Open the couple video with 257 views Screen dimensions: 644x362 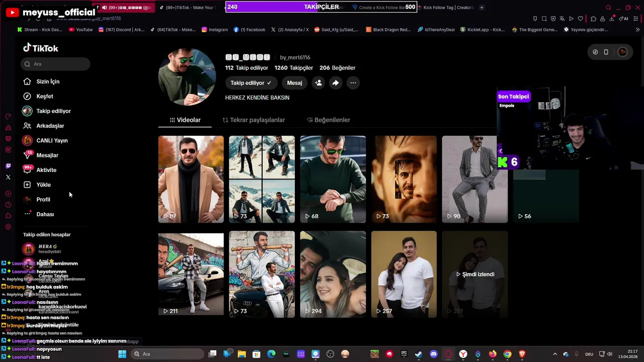(x=404, y=275)
